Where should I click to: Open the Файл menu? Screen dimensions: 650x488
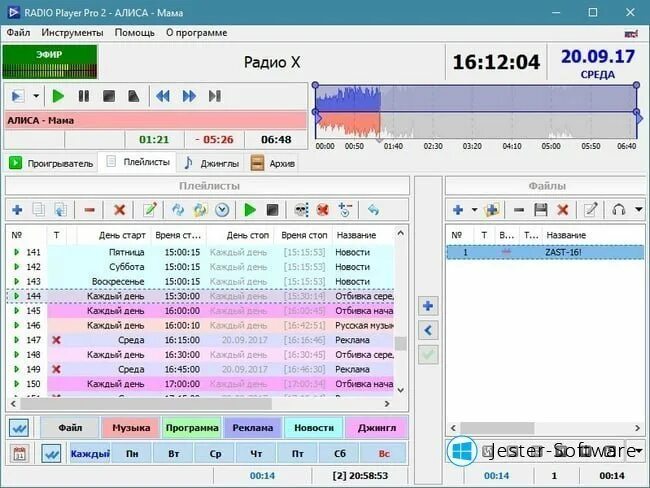[x=18, y=33]
